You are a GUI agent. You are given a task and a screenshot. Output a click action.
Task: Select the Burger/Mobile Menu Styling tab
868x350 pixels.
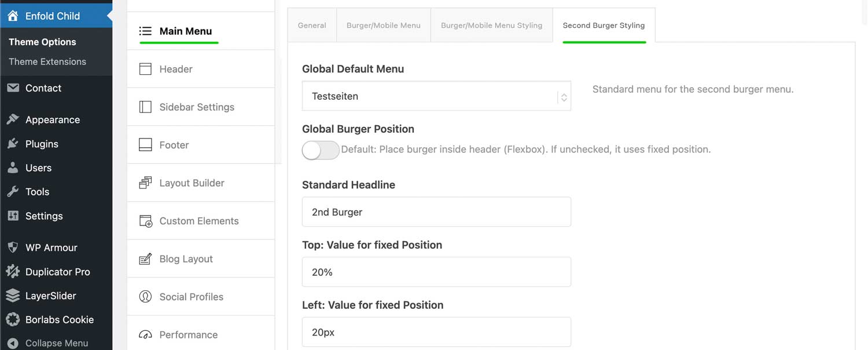coord(491,25)
